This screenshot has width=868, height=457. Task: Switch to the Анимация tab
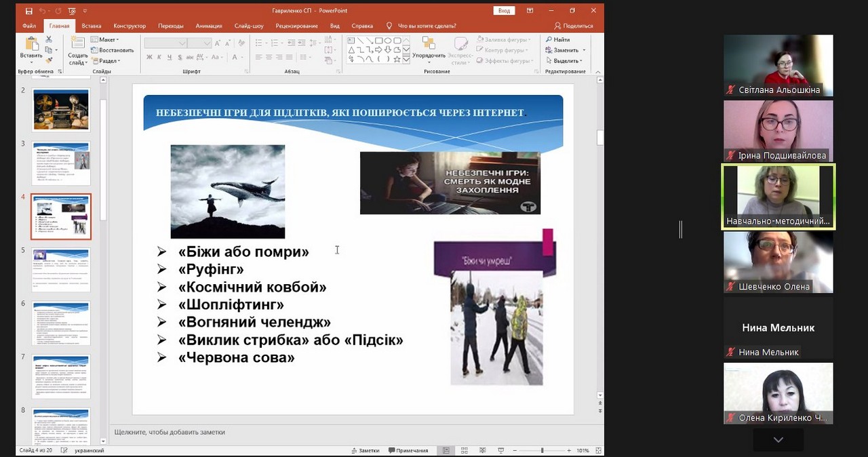(x=209, y=26)
